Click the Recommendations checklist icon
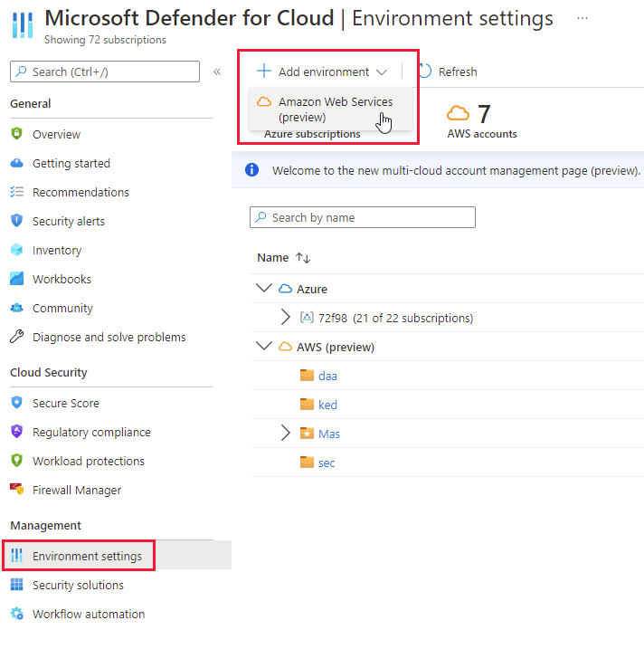 click(x=16, y=192)
